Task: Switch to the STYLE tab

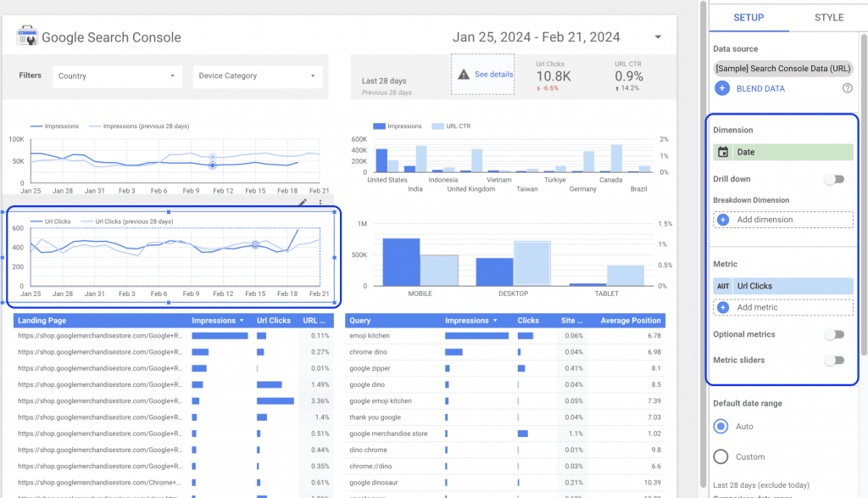Action: tap(829, 18)
